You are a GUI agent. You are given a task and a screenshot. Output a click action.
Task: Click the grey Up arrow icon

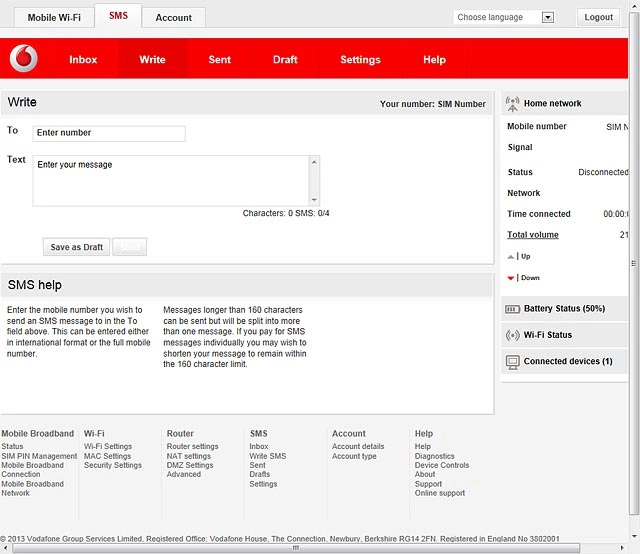(x=510, y=257)
